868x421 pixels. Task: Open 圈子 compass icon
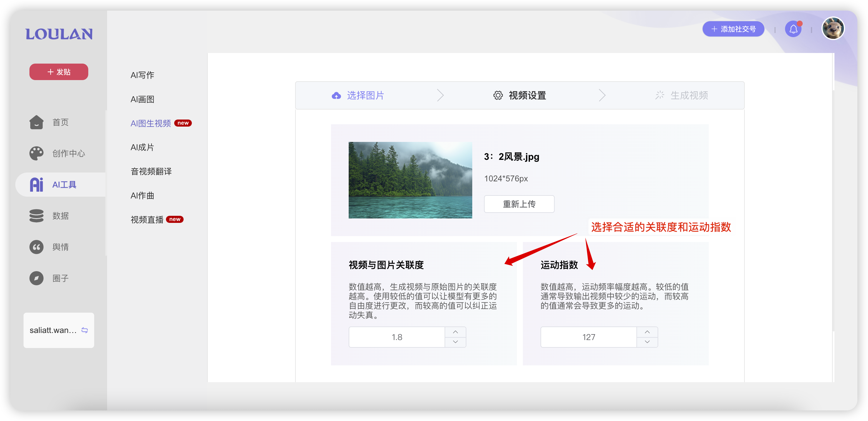tap(36, 278)
